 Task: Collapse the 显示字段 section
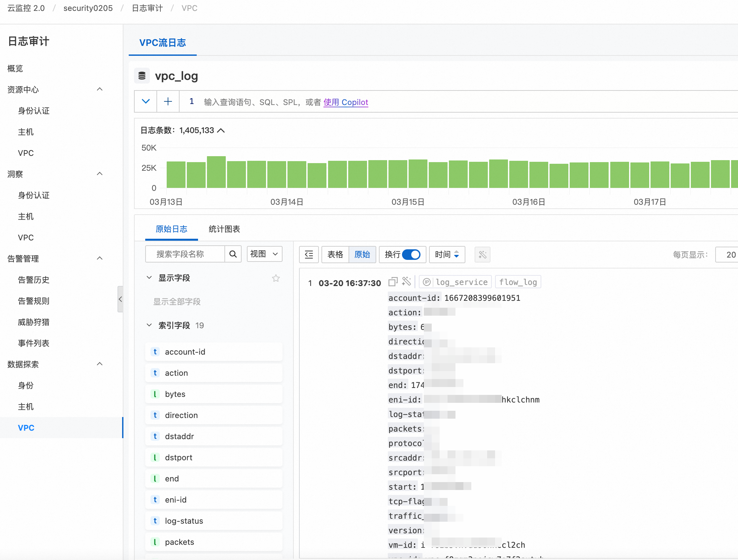[149, 278]
